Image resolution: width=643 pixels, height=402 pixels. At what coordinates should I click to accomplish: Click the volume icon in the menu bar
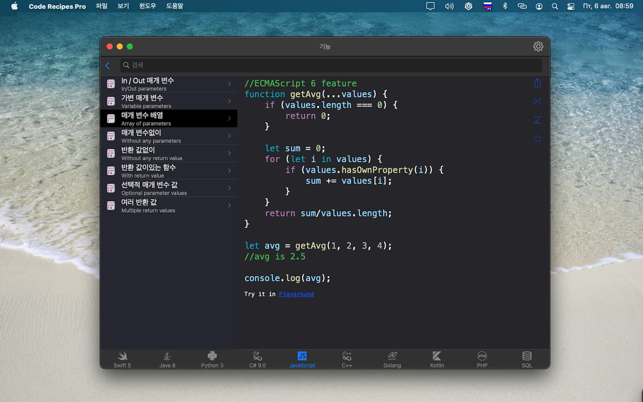(x=449, y=6)
